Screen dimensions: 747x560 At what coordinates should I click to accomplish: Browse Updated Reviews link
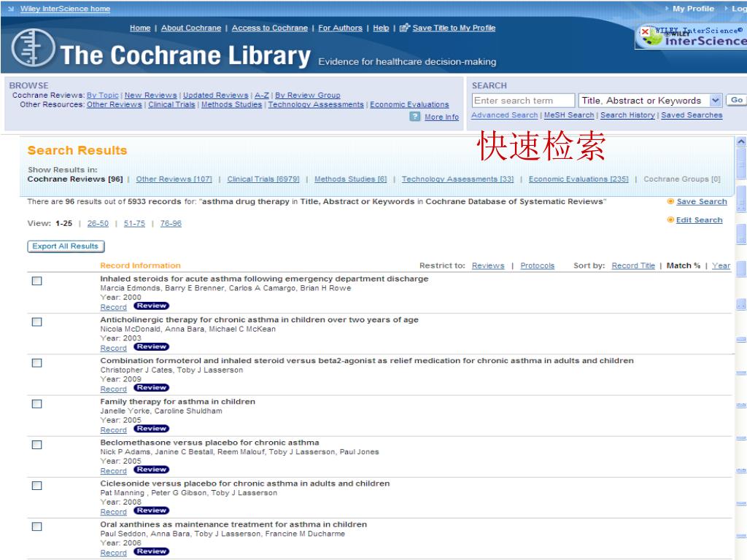(x=216, y=96)
